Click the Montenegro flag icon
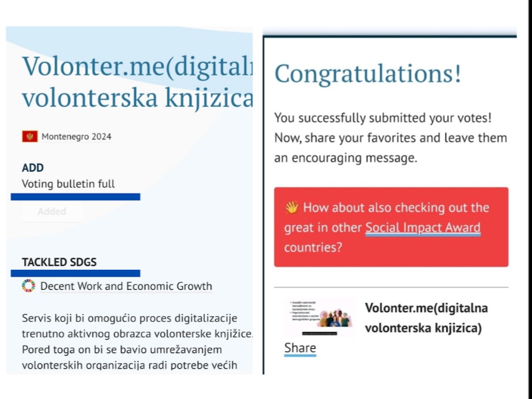The height and width of the screenshot is (399, 532). coord(30,137)
